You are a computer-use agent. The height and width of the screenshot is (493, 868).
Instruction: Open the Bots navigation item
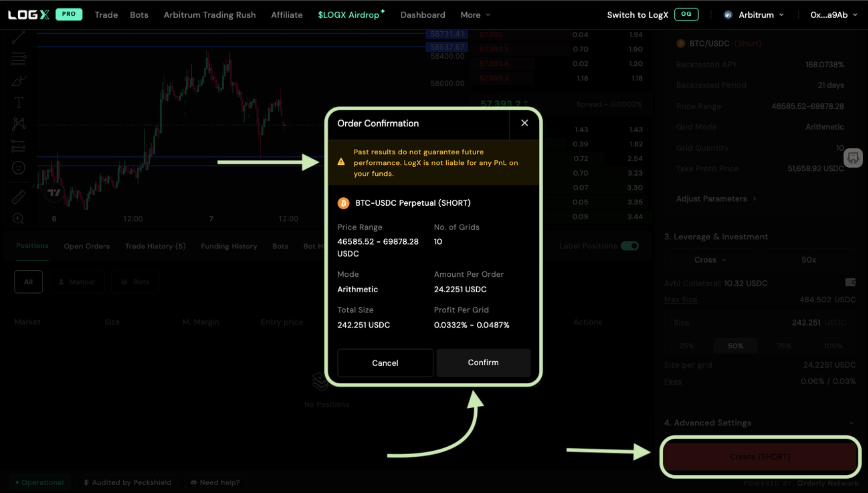pyautogui.click(x=139, y=15)
